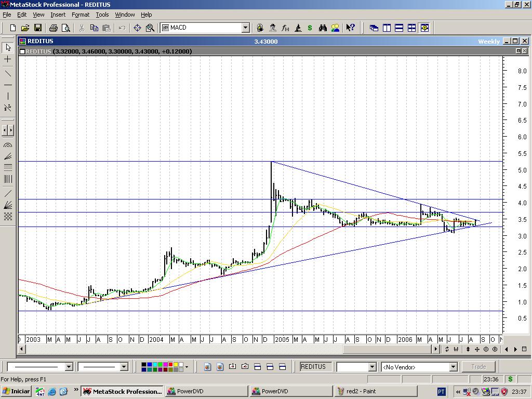Pick the red color swatch
This screenshot has width=532, height=399.
(x=170, y=365)
